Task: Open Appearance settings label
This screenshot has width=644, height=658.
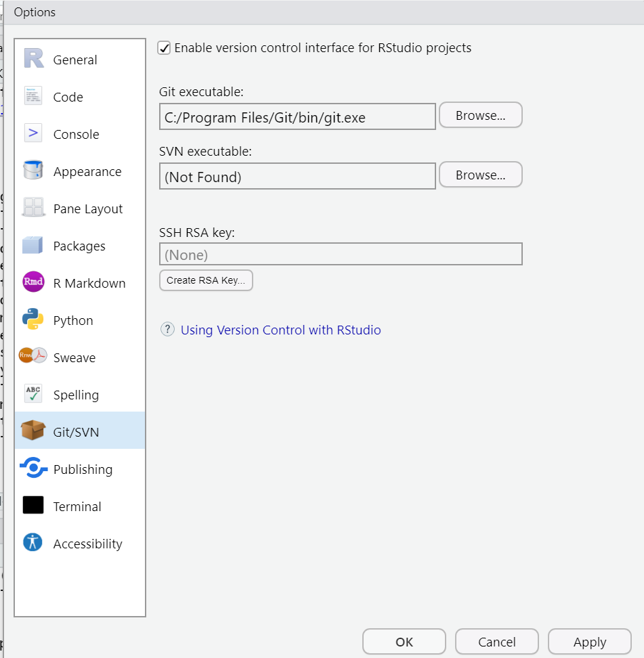Action: point(87,172)
